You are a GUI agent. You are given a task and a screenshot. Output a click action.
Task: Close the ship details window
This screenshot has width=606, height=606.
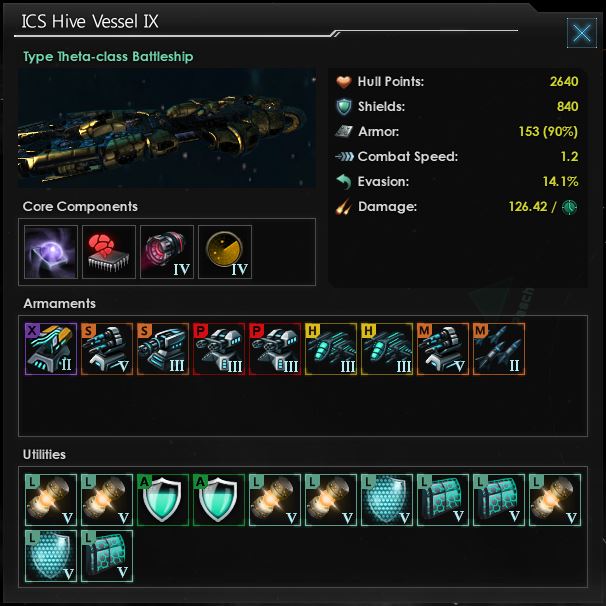tap(582, 33)
